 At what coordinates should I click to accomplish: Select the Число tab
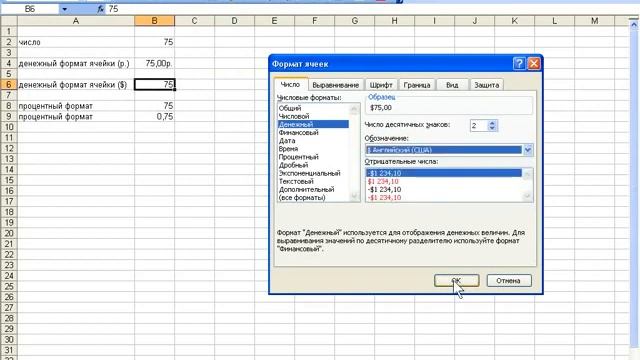click(290, 84)
